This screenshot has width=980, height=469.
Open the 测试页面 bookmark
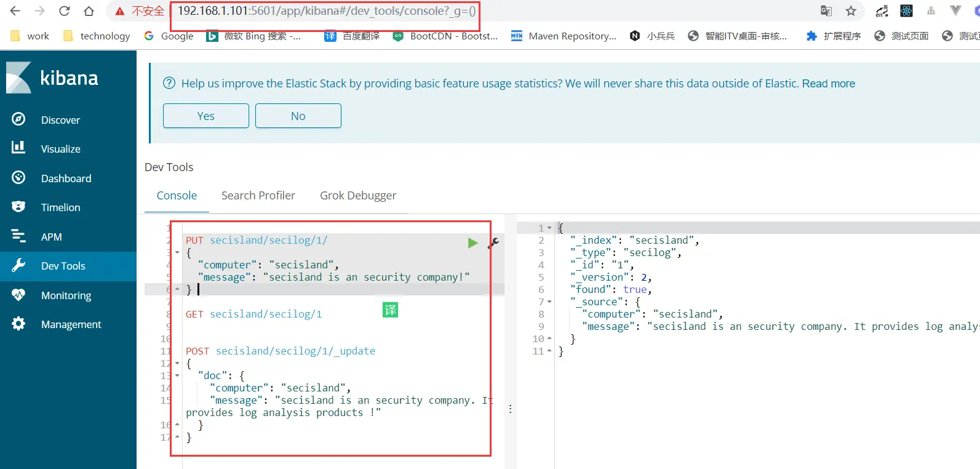pyautogui.click(x=901, y=36)
